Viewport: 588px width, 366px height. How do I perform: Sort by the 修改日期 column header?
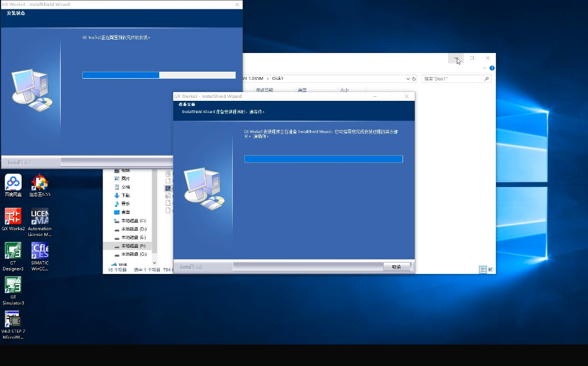[264, 90]
